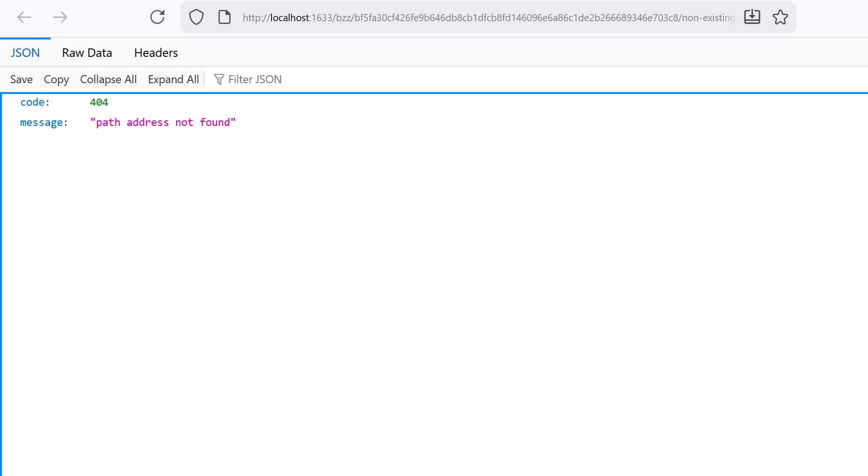Expand all JSON nodes
868x476 pixels.
tap(173, 79)
